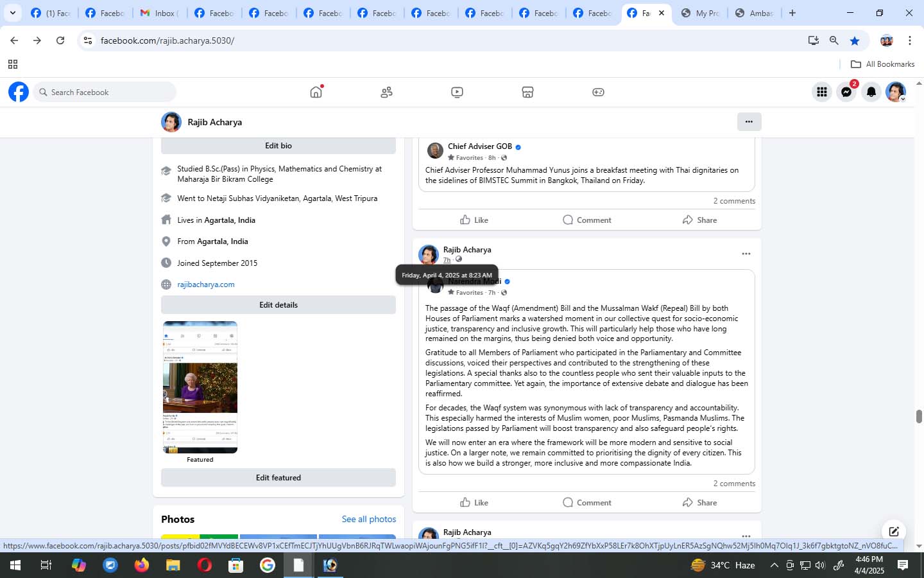Open Chrome three-dot menu

pos(909,40)
